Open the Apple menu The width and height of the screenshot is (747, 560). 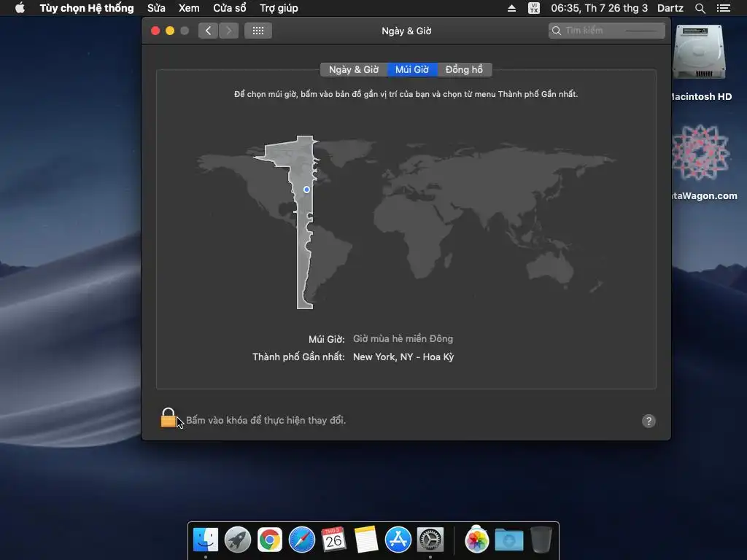[x=20, y=8]
